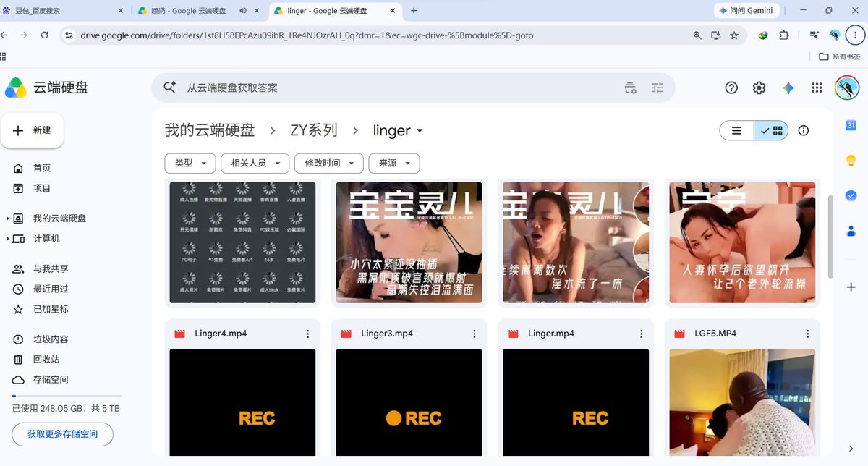
Task: Open Linger4.mp4 video thumbnail
Action: click(x=242, y=402)
